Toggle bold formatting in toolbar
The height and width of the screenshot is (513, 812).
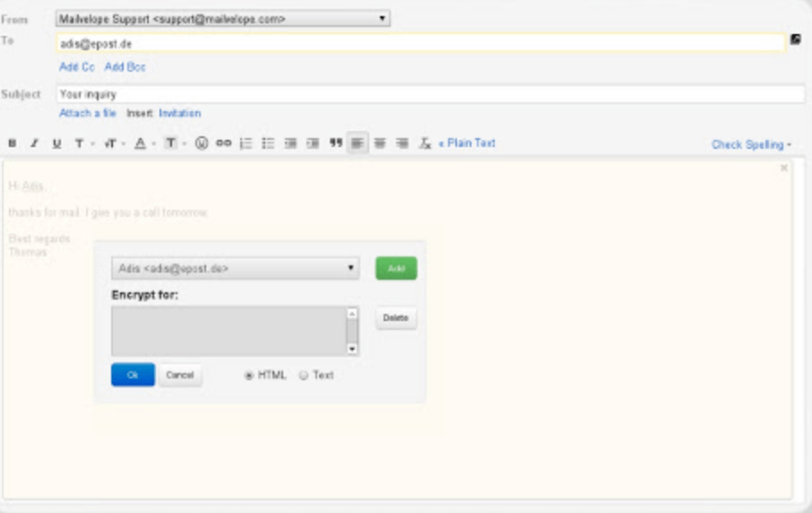[12, 143]
